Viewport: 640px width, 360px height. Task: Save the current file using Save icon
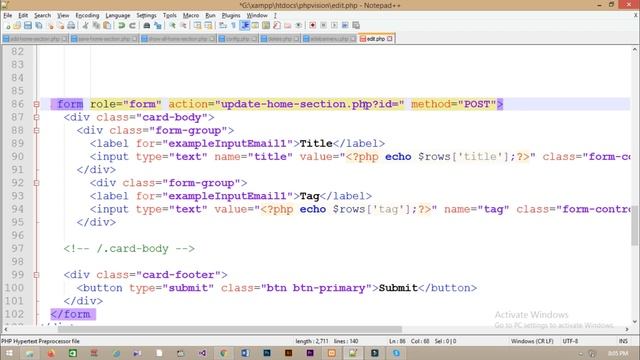[28, 26]
